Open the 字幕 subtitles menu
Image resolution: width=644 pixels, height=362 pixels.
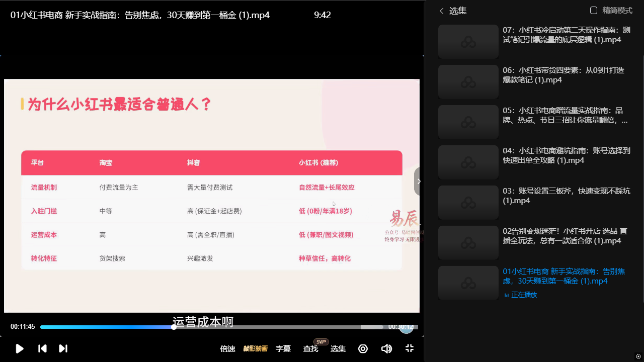(283, 348)
